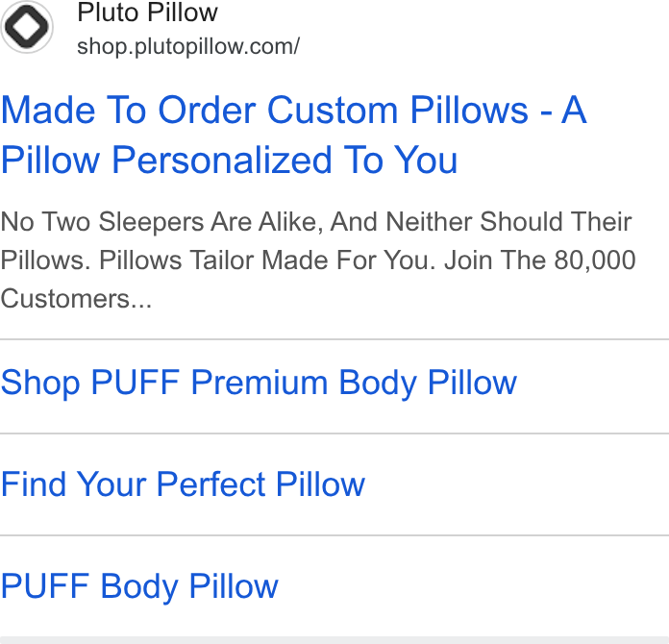This screenshot has height=644, width=669.
Task: Open the Shop PUFF Premium Body Pillow sitelink
Action: [259, 383]
